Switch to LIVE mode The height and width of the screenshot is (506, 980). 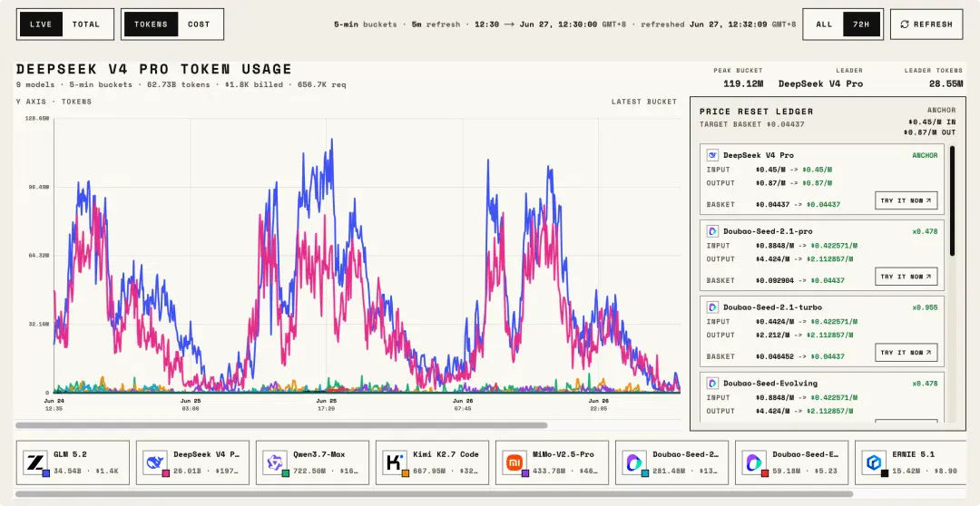coord(41,24)
